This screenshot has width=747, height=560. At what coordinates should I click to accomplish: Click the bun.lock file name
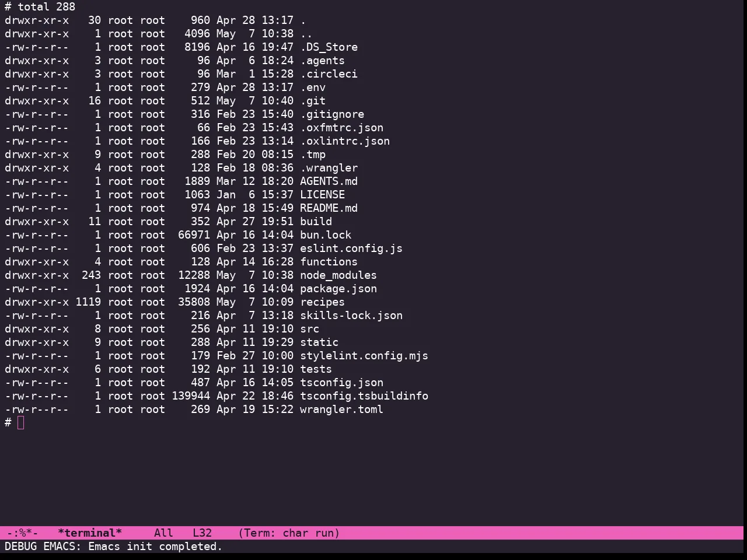(326, 235)
